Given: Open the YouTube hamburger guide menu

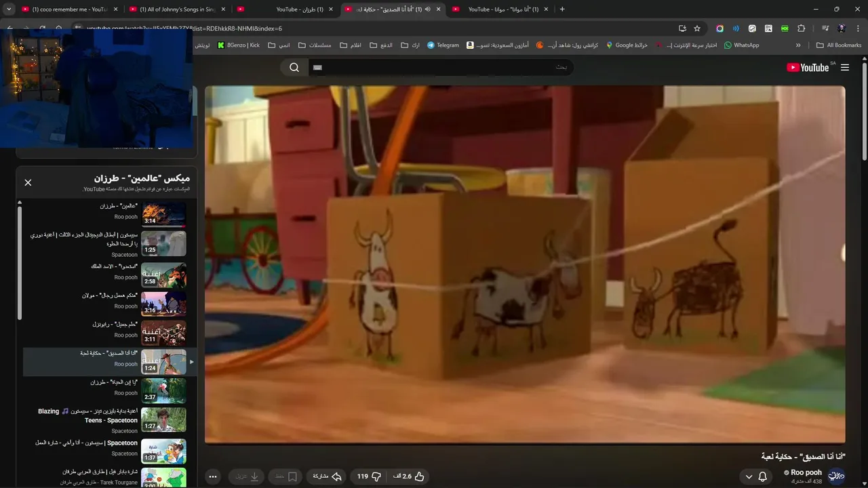Looking at the screenshot, I should pyautogui.click(x=845, y=67).
